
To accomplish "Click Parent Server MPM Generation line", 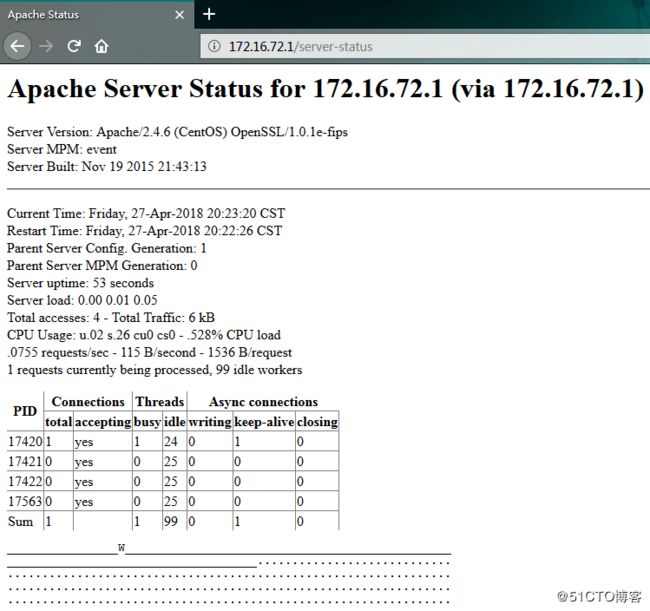I will 102,266.
